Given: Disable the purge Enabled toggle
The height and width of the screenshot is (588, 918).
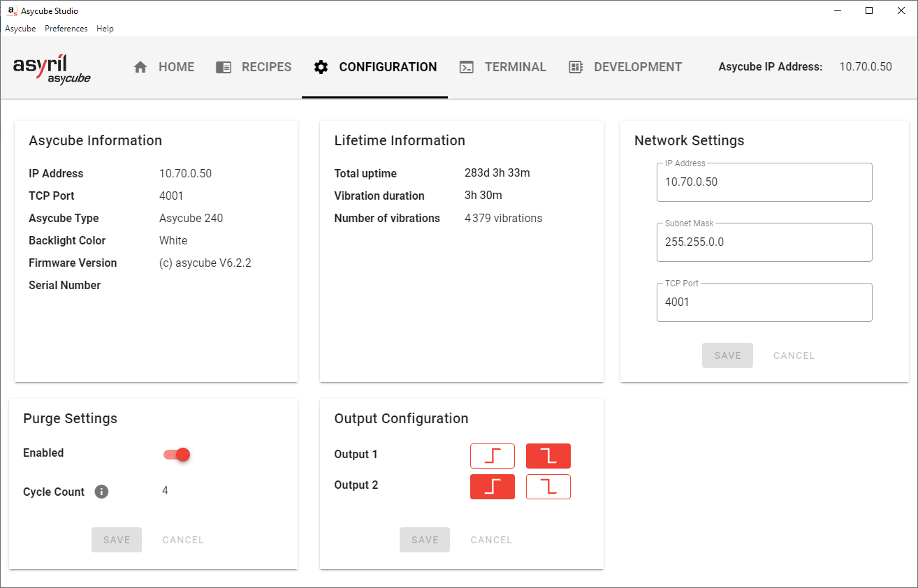Looking at the screenshot, I should (x=175, y=454).
